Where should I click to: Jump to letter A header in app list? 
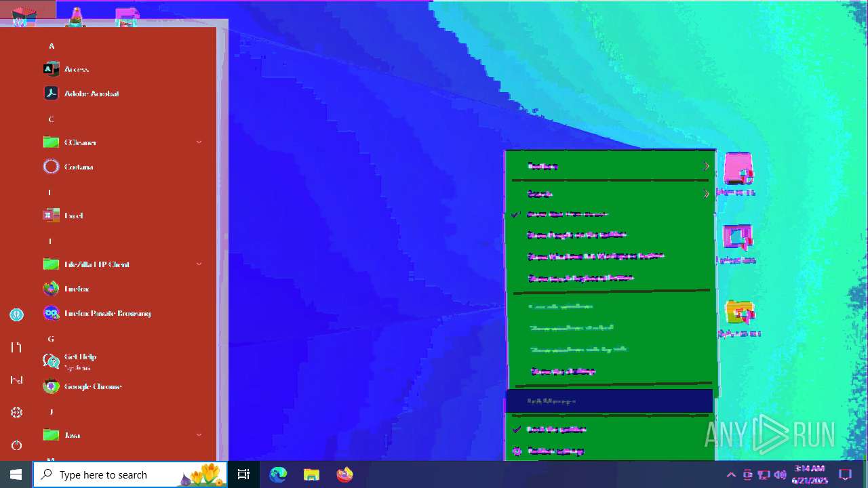click(x=51, y=46)
